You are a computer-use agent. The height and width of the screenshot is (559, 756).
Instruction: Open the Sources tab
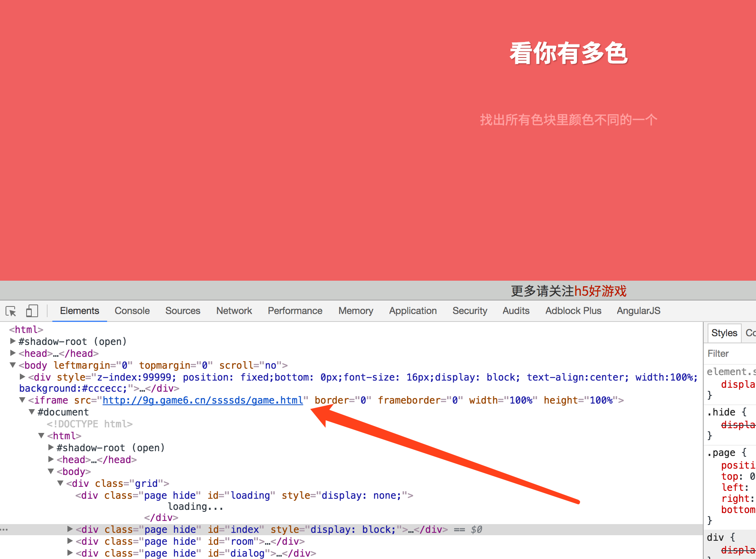(x=182, y=311)
